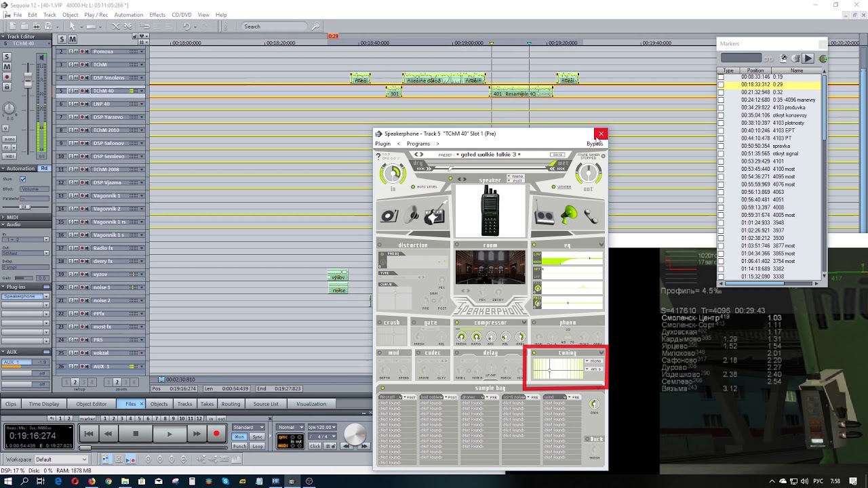Click the search magnifier icon in the toolbar
The height and width of the screenshot is (488, 868).
click(x=315, y=26)
